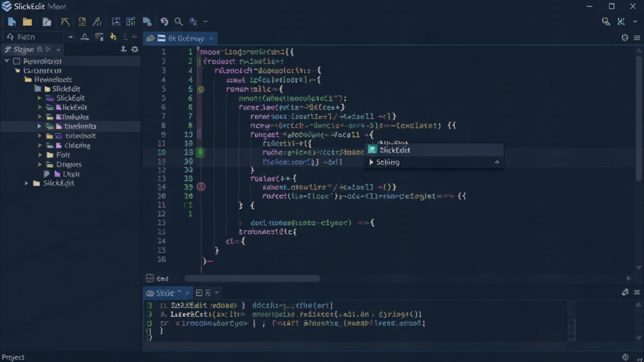The height and width of the screenshot is (362, 644).
Task: Click the collapse caret at the Soluing row's right end
Action: (x=497, y=162)
